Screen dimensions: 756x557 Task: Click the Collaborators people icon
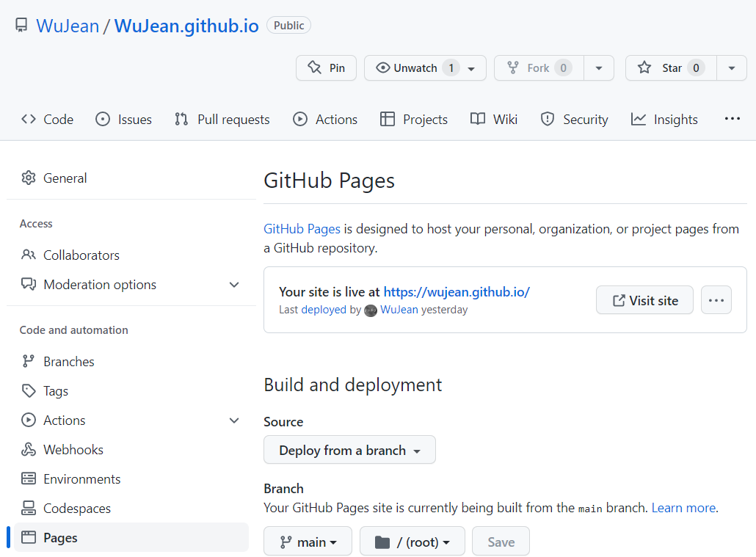pyautogui.click(x=29, y=255)
